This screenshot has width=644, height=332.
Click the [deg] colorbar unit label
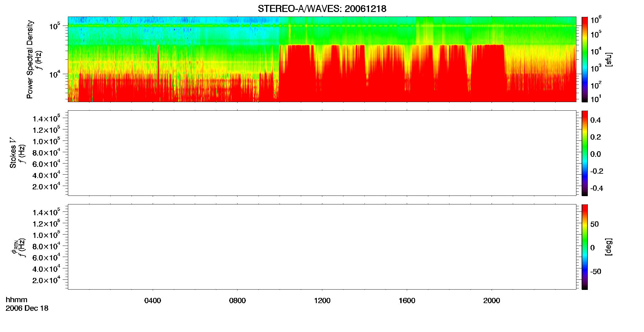pyautogui.click(x=609, y=247)
